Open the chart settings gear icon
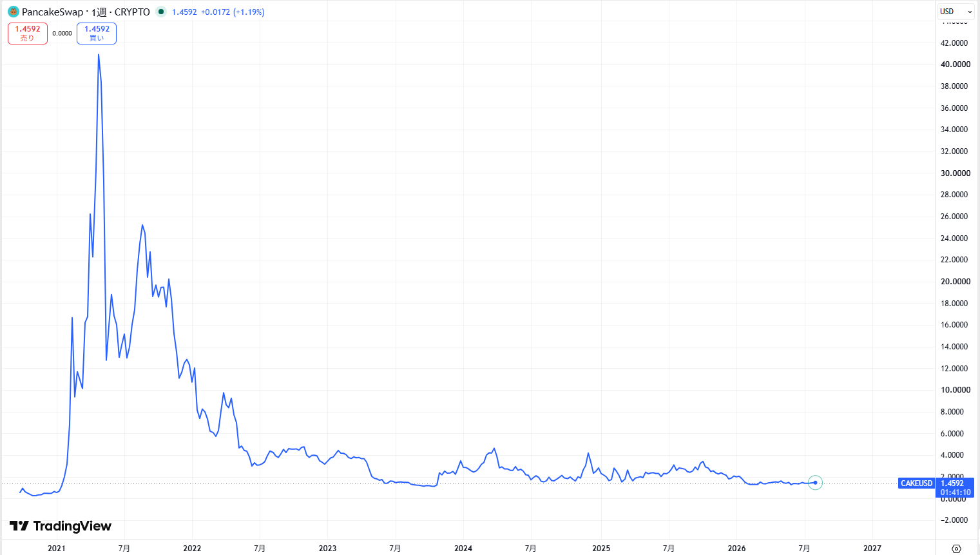 pyautogui.click(x=956, y=549)
